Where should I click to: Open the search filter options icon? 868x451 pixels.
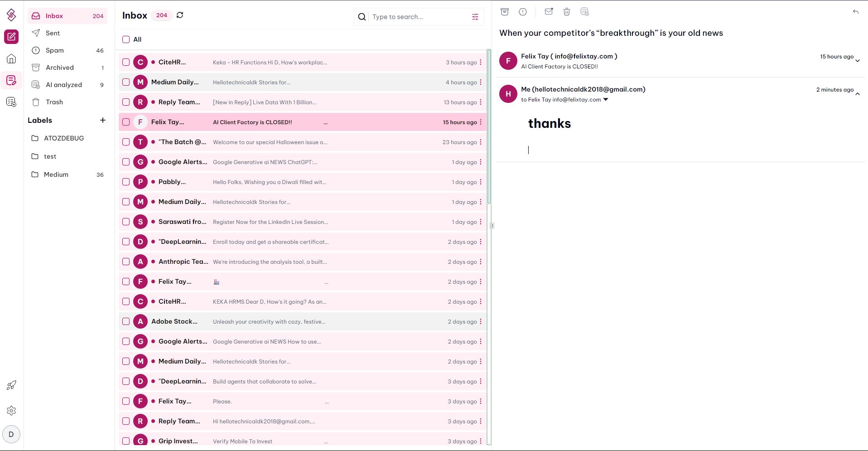click(x=475, y=17)
